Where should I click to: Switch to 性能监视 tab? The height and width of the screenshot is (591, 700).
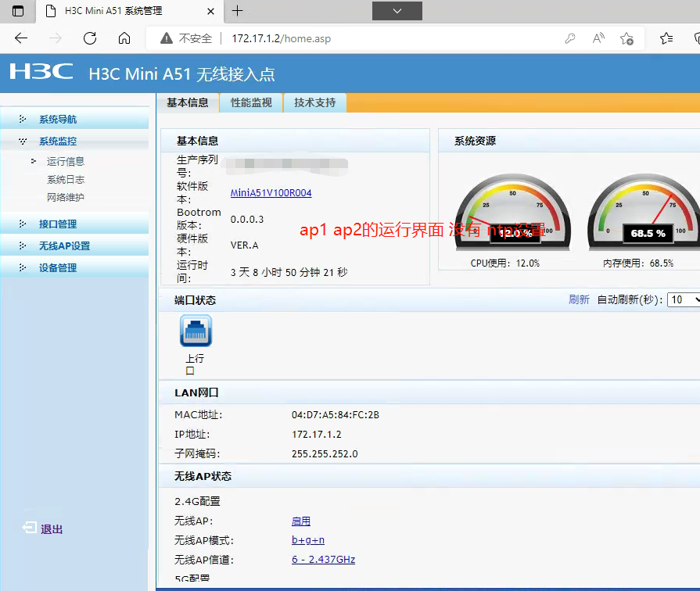coord(251,102)
